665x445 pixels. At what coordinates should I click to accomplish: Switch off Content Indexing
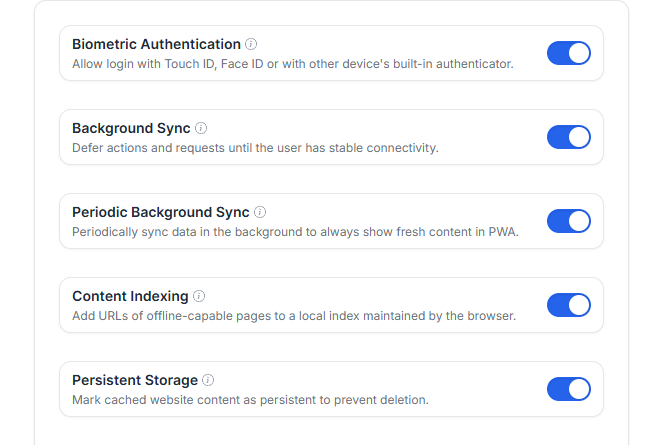tap(568, 305)
